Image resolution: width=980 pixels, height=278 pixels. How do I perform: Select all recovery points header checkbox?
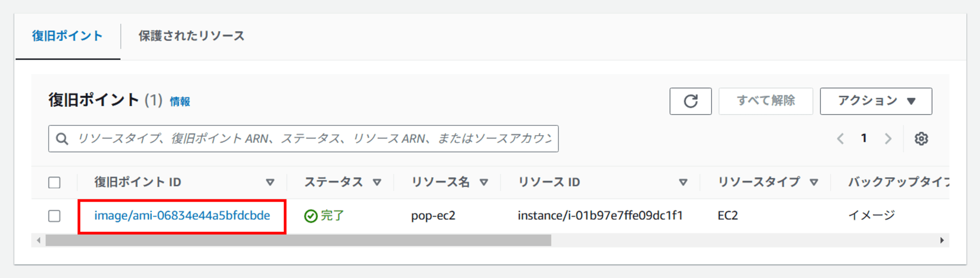(54, 183)
